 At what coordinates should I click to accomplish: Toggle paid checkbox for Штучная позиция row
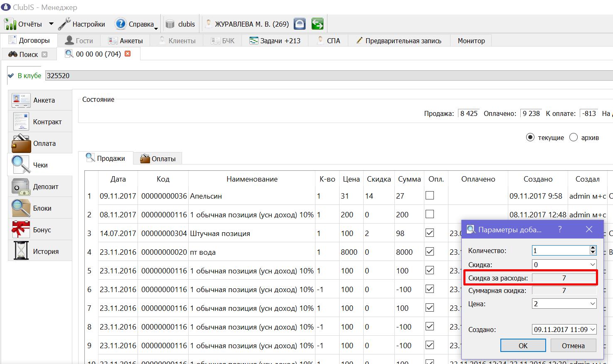(x=430, y=233)
